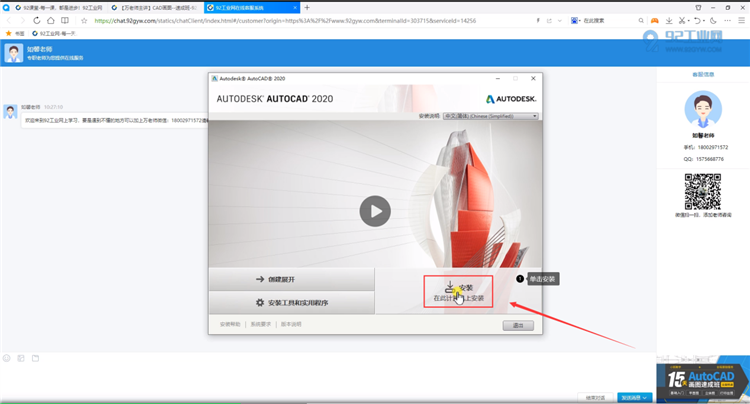Click the 安装 install on this computer button
The width and height of the screenshot is (750, 404).
click(x=458, y=292)
